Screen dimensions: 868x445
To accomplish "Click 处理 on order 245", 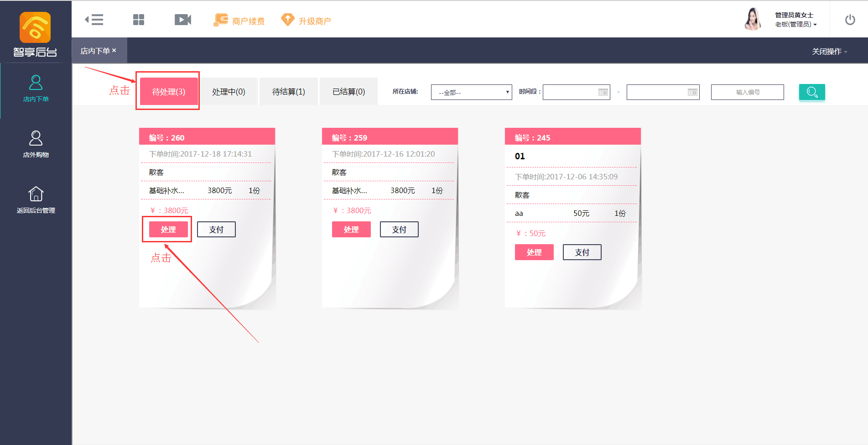I will click(534, 252).
